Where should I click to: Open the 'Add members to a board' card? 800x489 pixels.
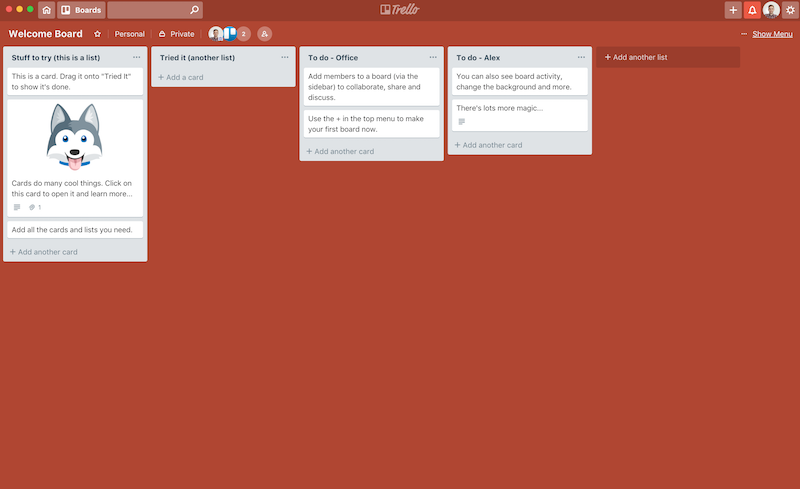[371, 87]
